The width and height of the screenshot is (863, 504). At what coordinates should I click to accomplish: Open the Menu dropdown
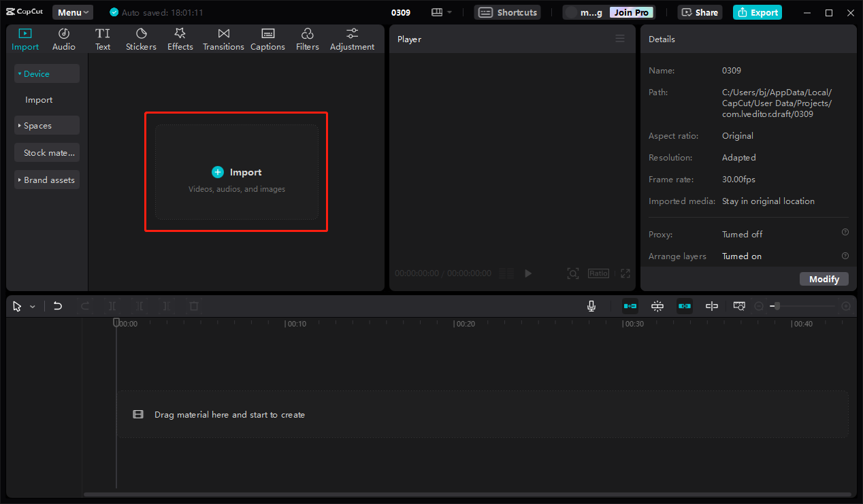click(x=72, y=12)
